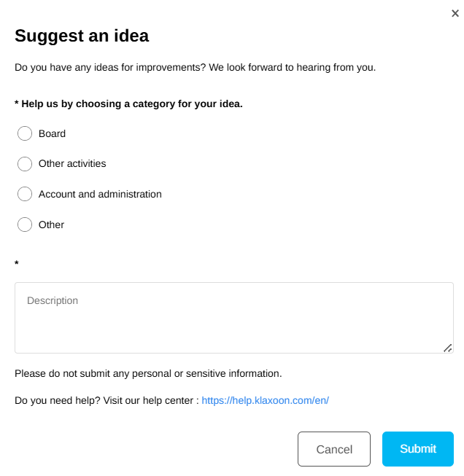The width and height of the screenshot is (464, 476).
Task: Click the sensitive information notice text
Action: click(148, 373)
